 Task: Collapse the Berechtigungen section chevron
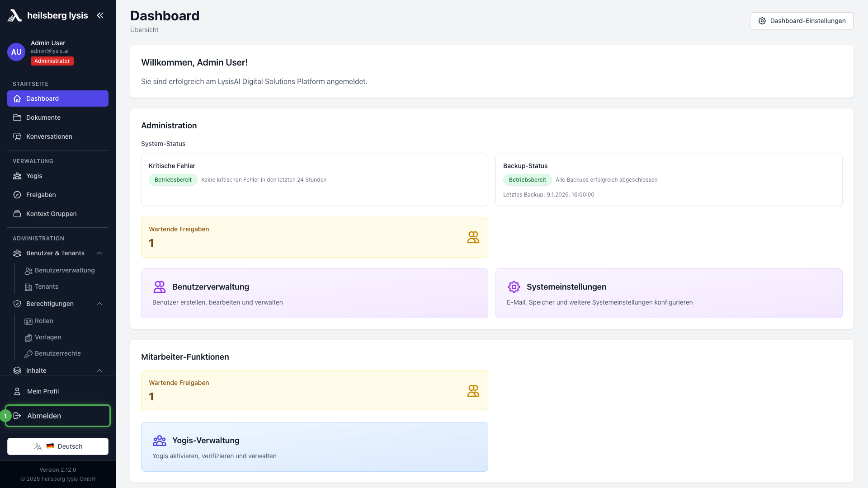[x=99, y=304]
